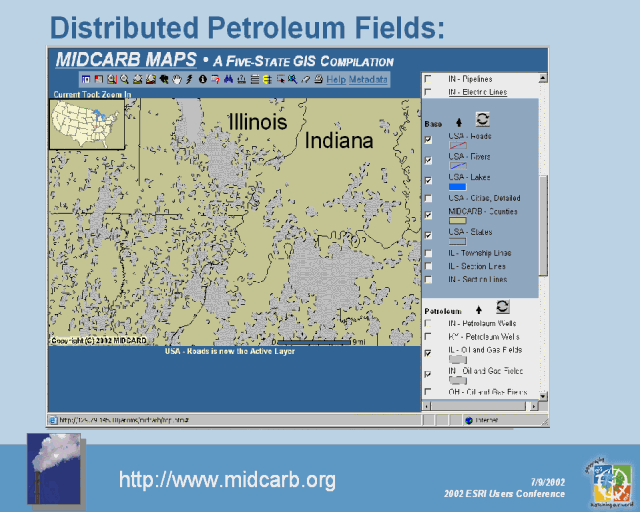This screenshot has width=640, height=512.
Task: Click the MIDCARB MAPS title link
Action: [126, 60]
